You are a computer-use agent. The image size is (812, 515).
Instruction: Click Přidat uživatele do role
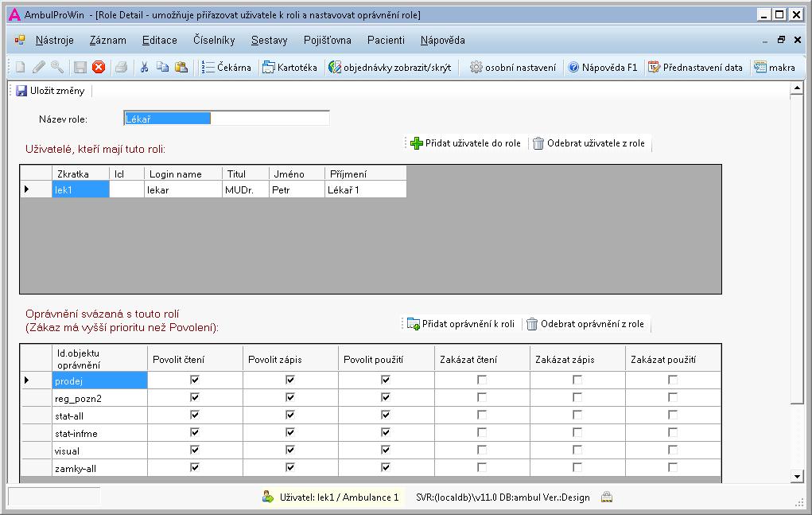coord(465,143)
